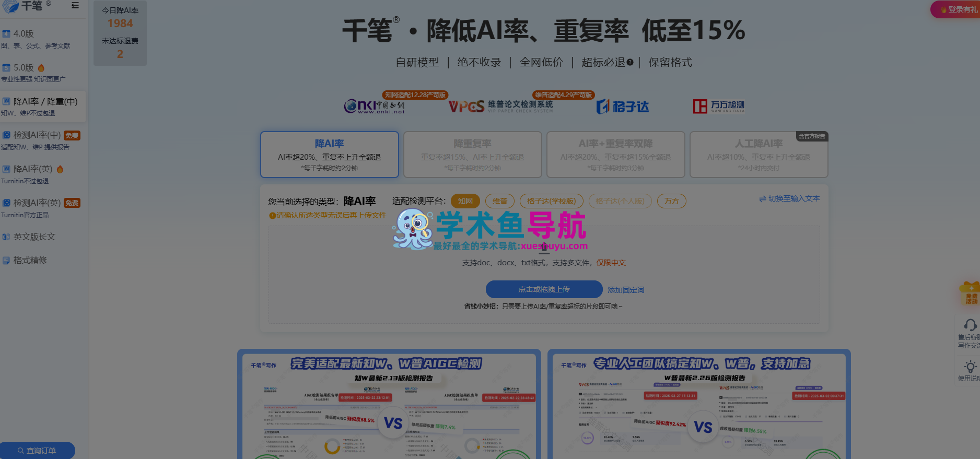Viewport: 980px width, 459px height.
Task: Pick the 万方 detection platform
Action: click(672, 201)
